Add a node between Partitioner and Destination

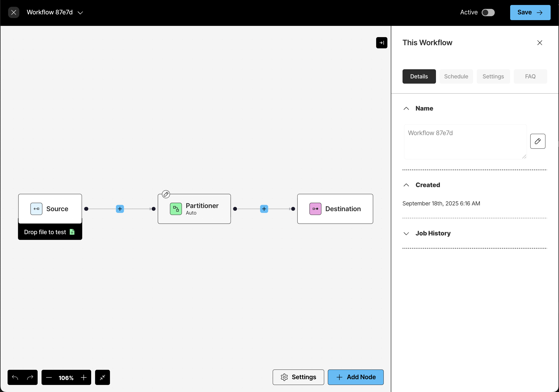coord(264,209)
